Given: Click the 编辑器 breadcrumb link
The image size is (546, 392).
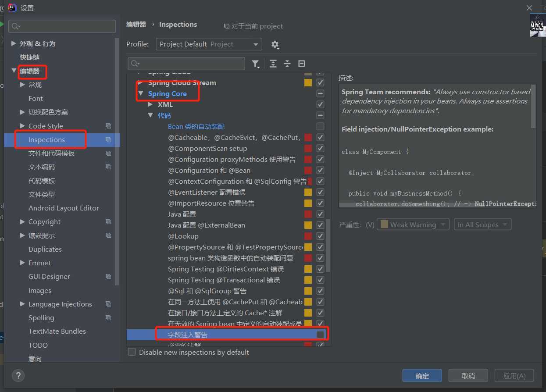Looking at the screenshot, I should coord(136,25).
